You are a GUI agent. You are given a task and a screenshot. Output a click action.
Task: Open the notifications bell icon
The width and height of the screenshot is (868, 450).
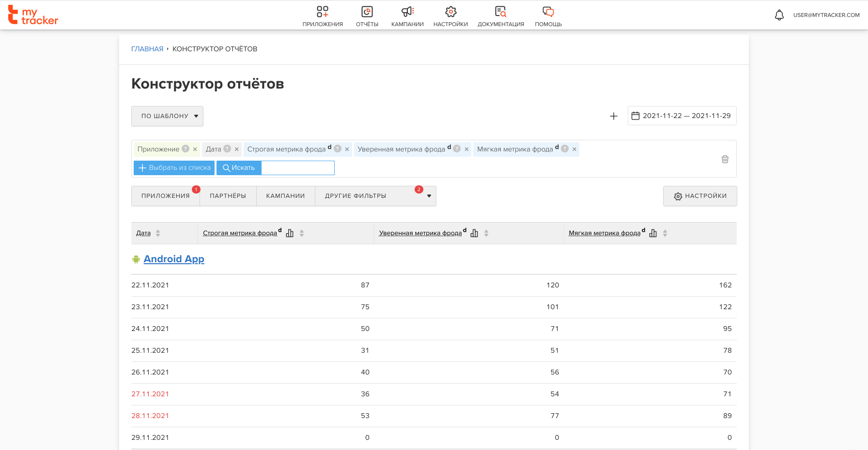[x=779, y=15]
